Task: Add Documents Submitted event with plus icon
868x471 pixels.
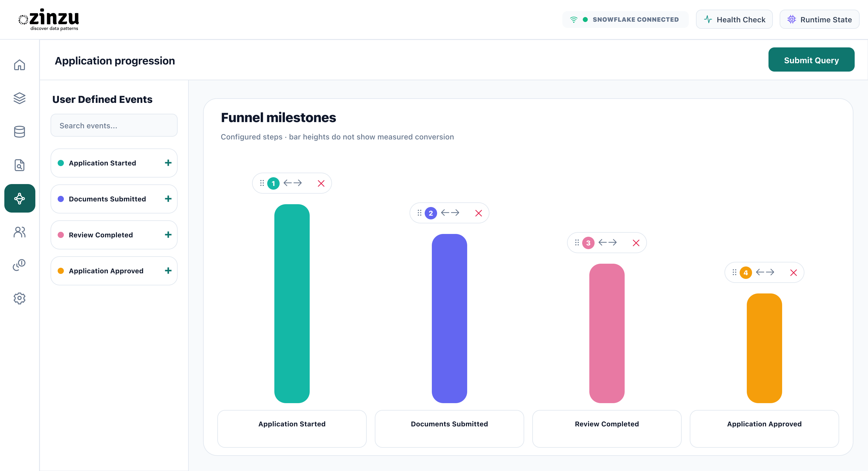Action: [x=168, y=199]
